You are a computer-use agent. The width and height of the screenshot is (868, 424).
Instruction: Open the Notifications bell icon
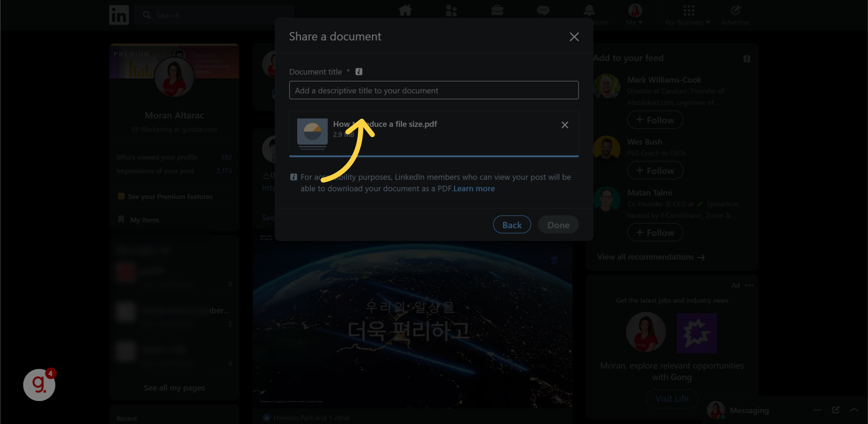pyautogui.click(x=589, y=10)
